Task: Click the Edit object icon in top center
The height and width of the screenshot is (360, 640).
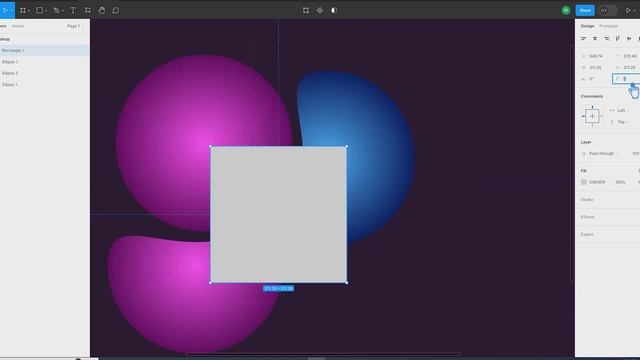Action: click(306, 10)
